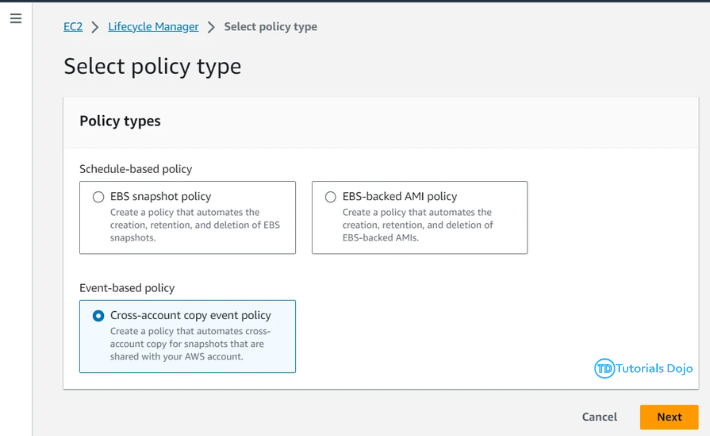
Task: Click the 'Event-based policy' label
Action: click(127, 288)
